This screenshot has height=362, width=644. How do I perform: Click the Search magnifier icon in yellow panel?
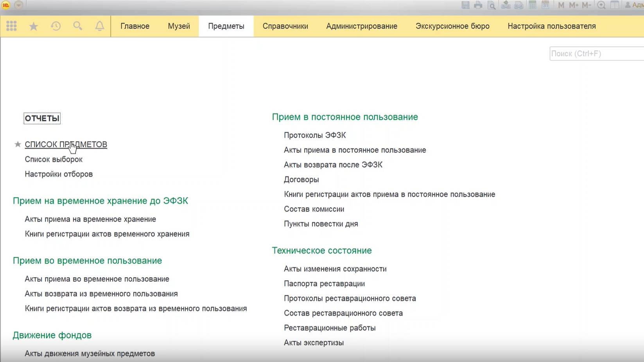77,26
